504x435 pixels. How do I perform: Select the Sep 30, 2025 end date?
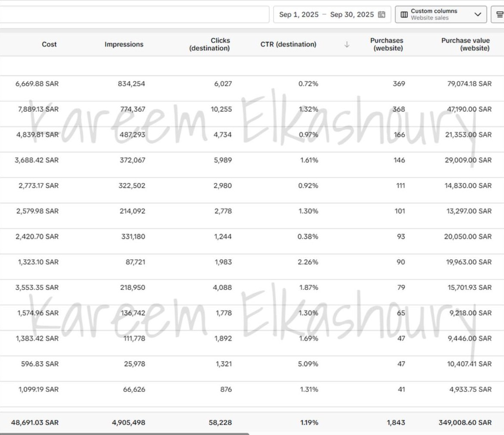coord(352,15)
